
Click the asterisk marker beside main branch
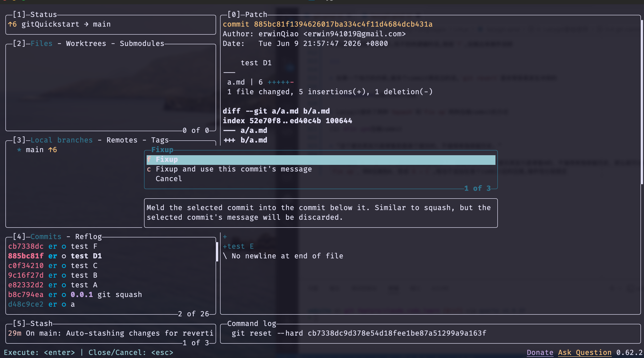tap(19, 150)
